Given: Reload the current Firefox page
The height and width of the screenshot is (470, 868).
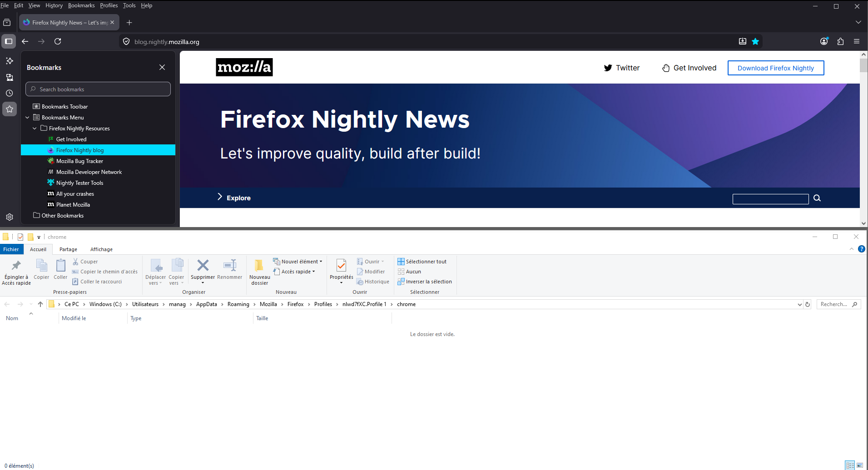Looking at the screenshot, I should point(58,41).
